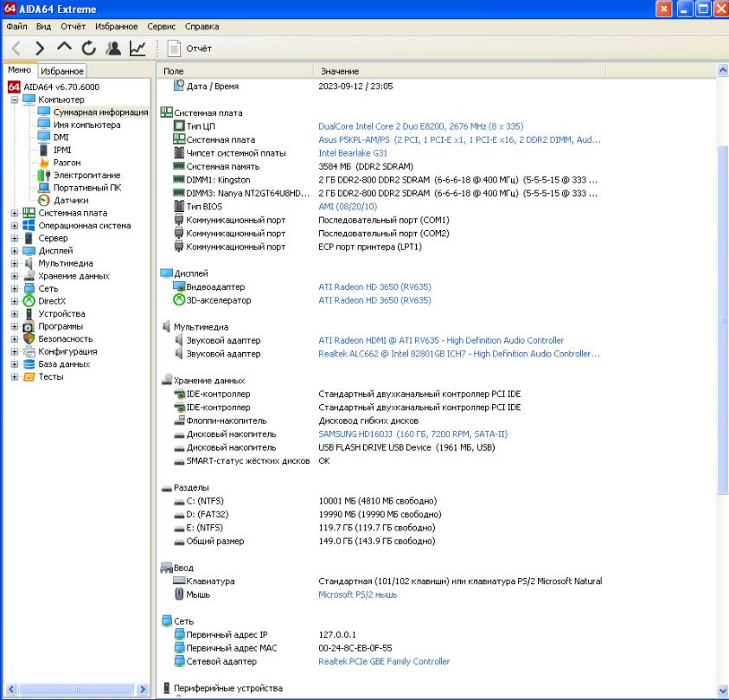Select Имя компьютера in the tree
The width and height of the screenshot is (729, 700).
[87, 125]
